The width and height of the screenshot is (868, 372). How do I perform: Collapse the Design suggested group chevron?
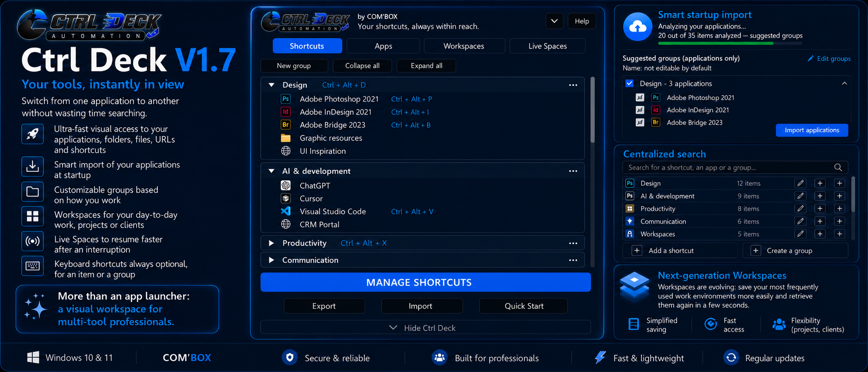point(844,83)
